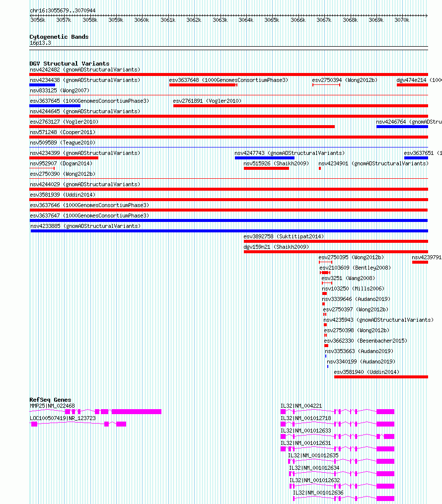Image resolution: width=442 pixels, height=504 pixels.
Task: Click the blue bar under nsv4234438
Action: 42,85
